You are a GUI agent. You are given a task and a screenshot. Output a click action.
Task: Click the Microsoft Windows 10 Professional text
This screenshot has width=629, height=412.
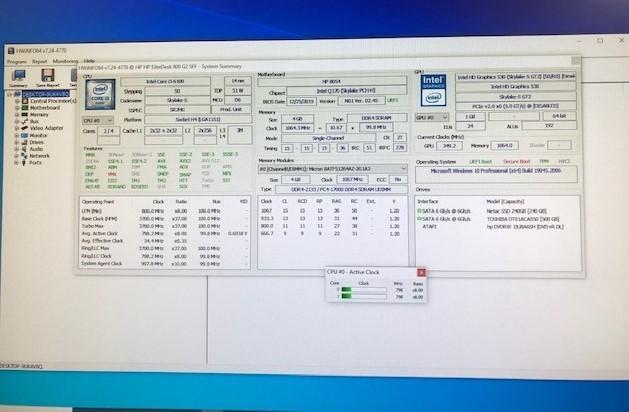point(496,171)
